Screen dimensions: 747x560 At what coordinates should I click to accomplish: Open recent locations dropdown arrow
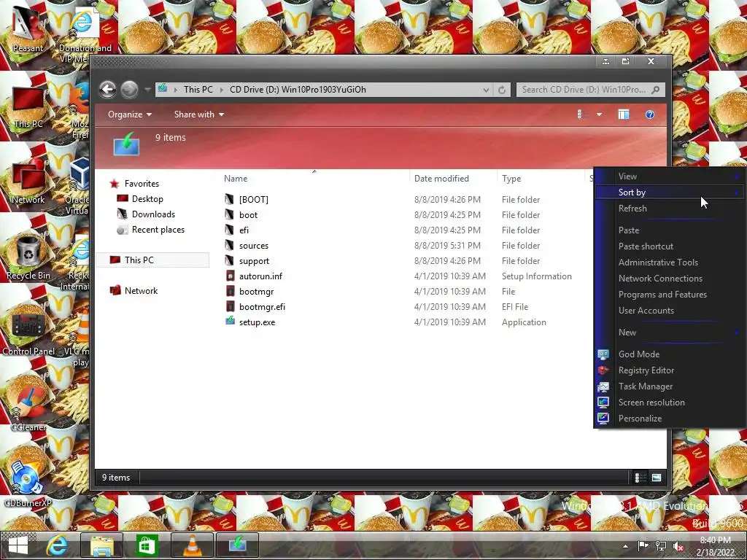point(147,90)
